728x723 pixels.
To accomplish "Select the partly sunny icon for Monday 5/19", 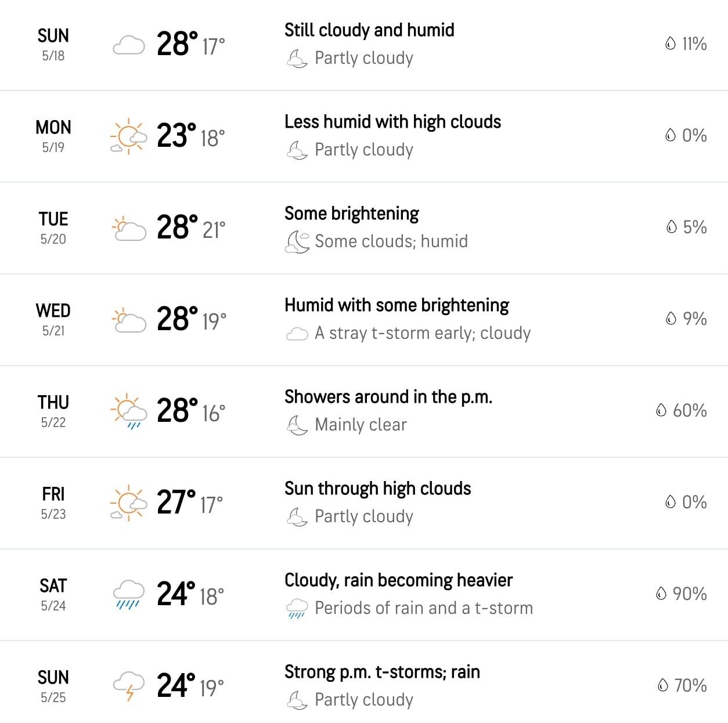I will point(129,135).
